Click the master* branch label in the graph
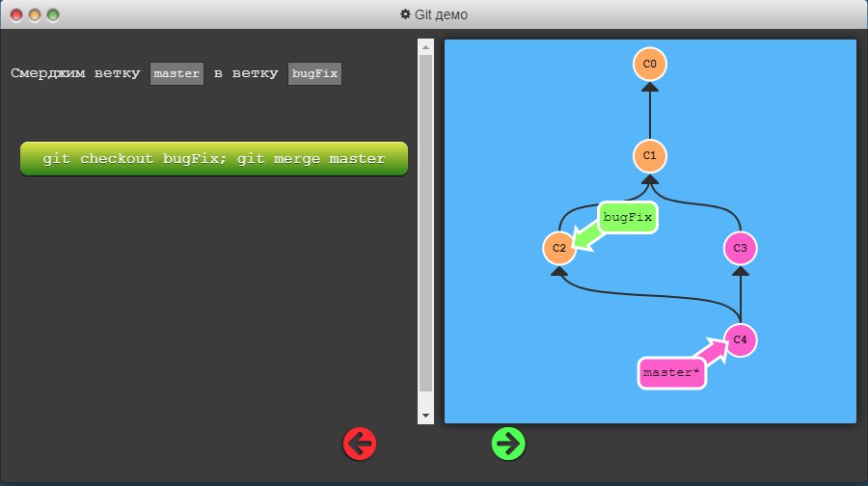Screen dimensions: 868x486 click(x=672, y=373)
